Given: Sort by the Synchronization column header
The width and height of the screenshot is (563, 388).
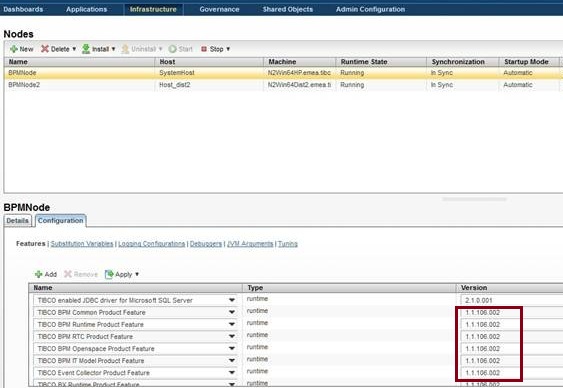Looking at the screenshot, I should (x=462, y=62).
